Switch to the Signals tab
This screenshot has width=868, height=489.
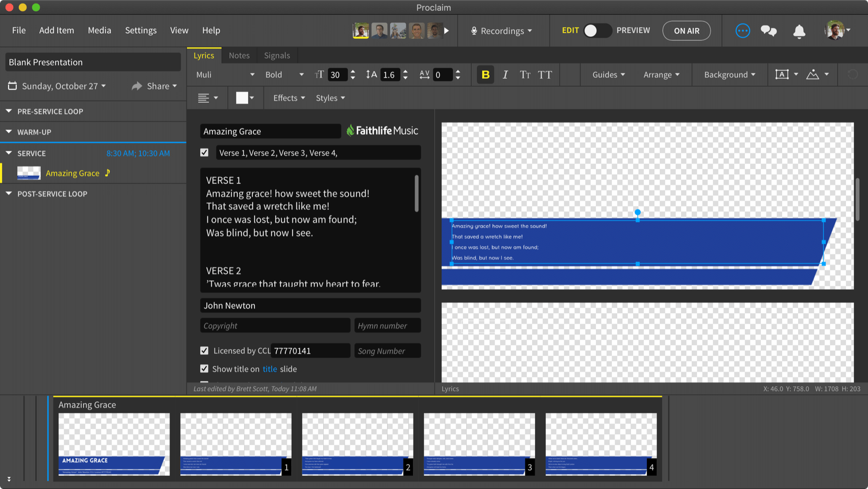277,55
